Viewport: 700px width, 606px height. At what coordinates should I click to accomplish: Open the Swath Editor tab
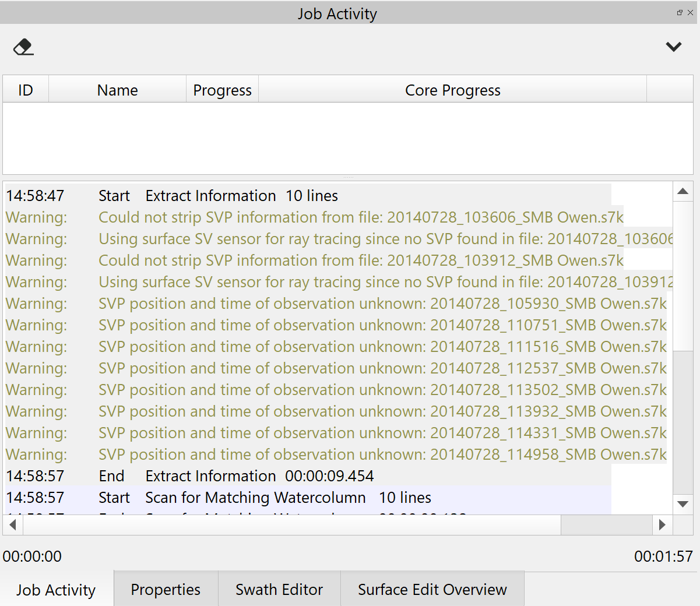(279, 590)
